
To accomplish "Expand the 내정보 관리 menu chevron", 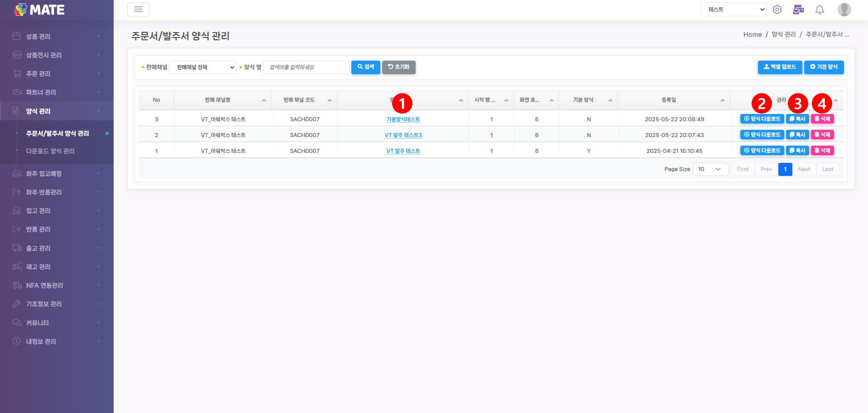I will point(98,341).
